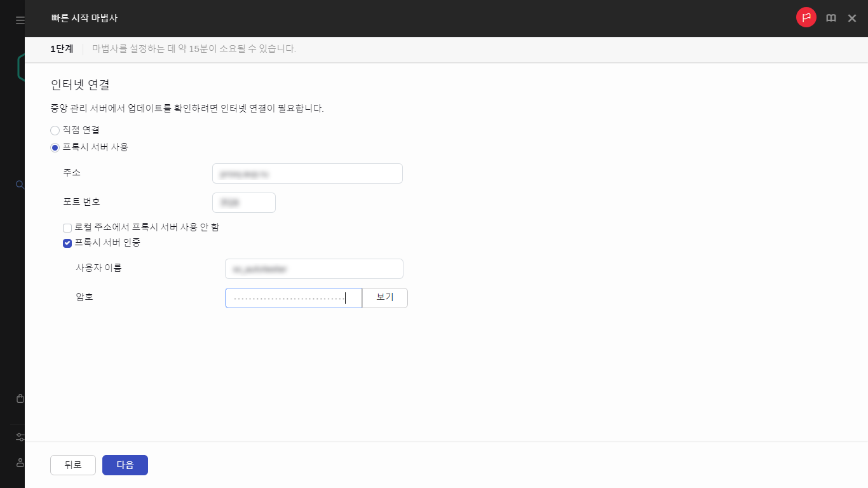Select the 프록시 서버 사용 option
The image size is (868, 488).
tap(55, 147)
